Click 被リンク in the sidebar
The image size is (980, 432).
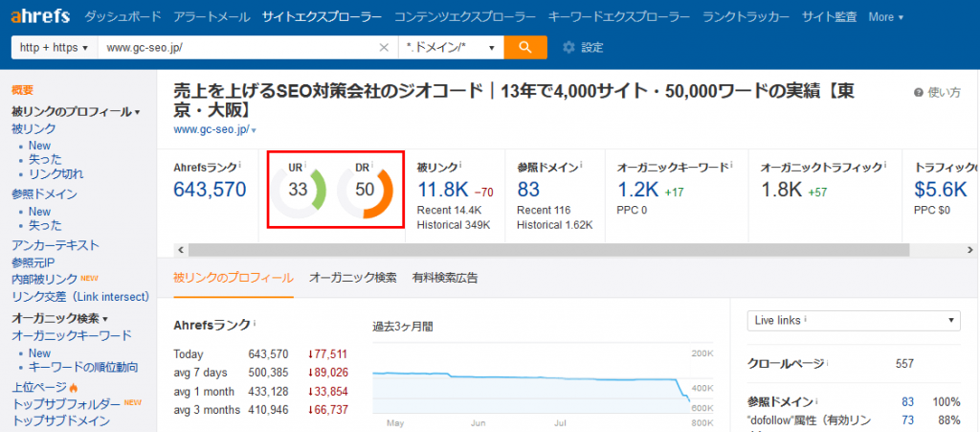coord(33,128)
